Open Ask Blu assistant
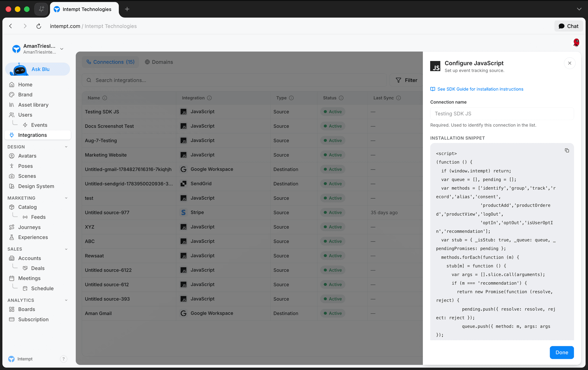This screenshot has width=588, height=370. click(38, 69)
